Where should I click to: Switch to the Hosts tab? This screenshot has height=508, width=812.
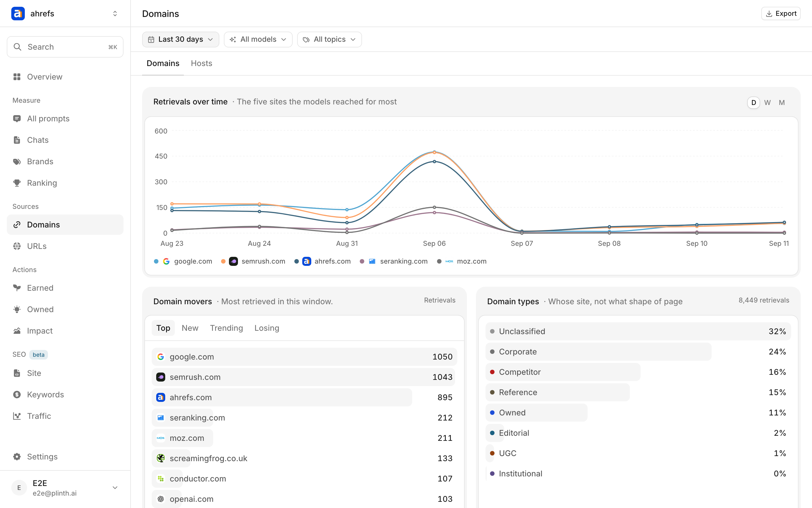pyautogui.click(x=201, y=63)
